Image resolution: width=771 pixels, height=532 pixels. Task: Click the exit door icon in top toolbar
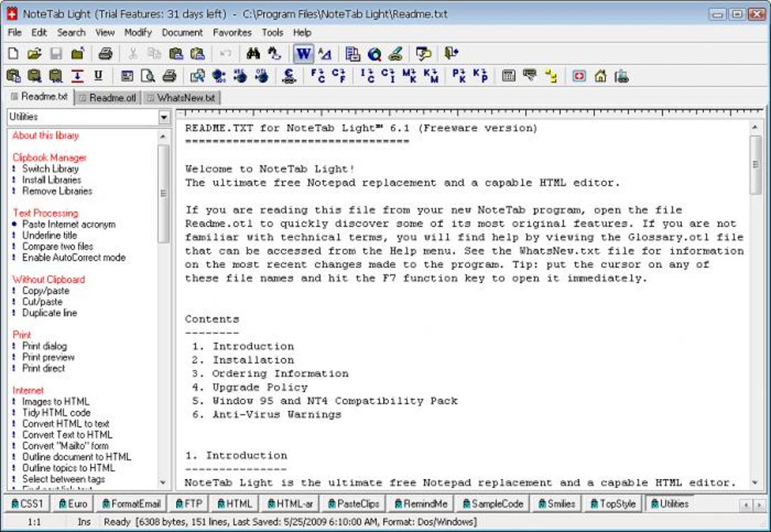point(451,53)
